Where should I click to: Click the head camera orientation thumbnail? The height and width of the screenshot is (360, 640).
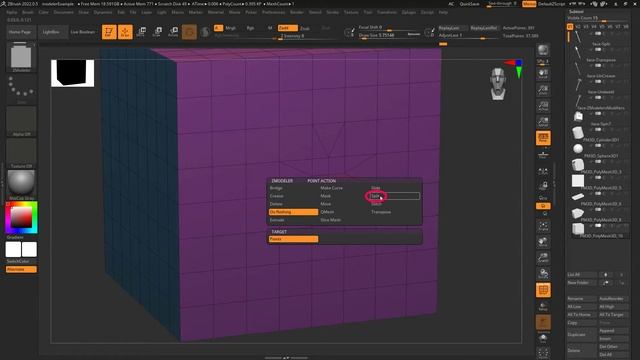tap(498, 84)
